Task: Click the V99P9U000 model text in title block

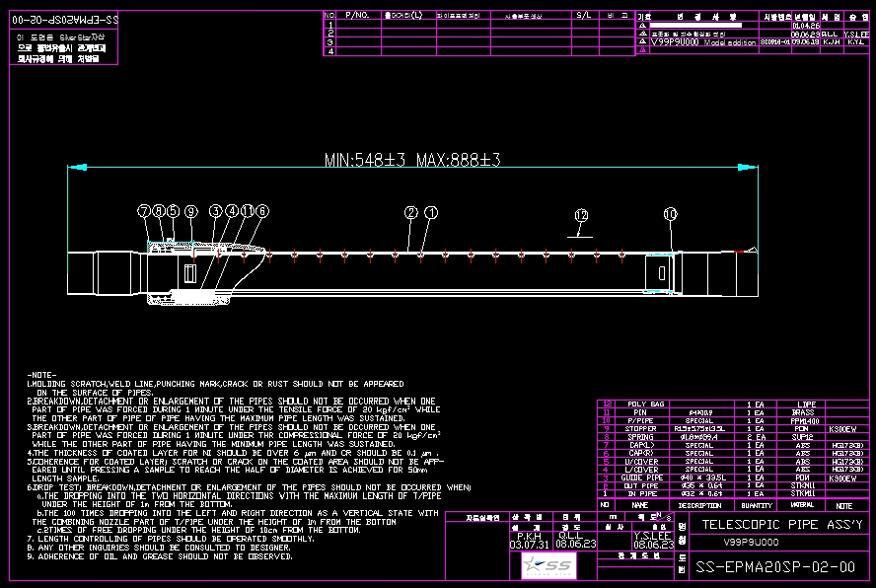Action: [x=751, y=543]
